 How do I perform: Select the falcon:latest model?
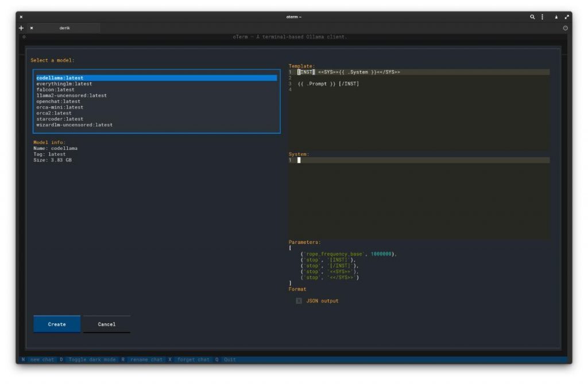point(60,90)
